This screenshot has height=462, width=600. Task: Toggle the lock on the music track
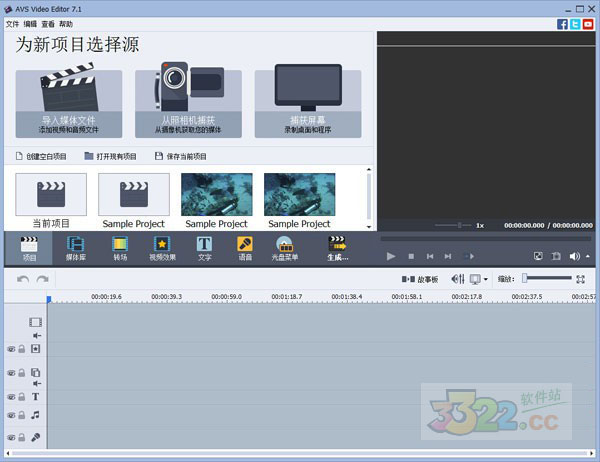click(x=21, y=414)
